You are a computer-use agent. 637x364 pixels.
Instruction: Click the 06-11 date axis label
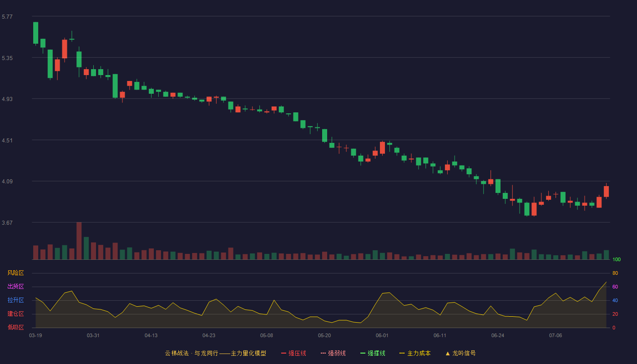[440, 335]
